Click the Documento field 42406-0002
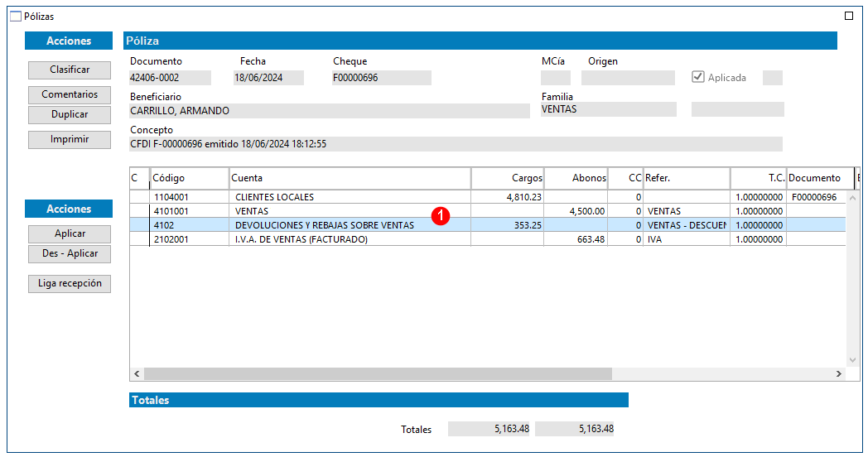This screenshot has width=868, height=457. click(170, 78)
